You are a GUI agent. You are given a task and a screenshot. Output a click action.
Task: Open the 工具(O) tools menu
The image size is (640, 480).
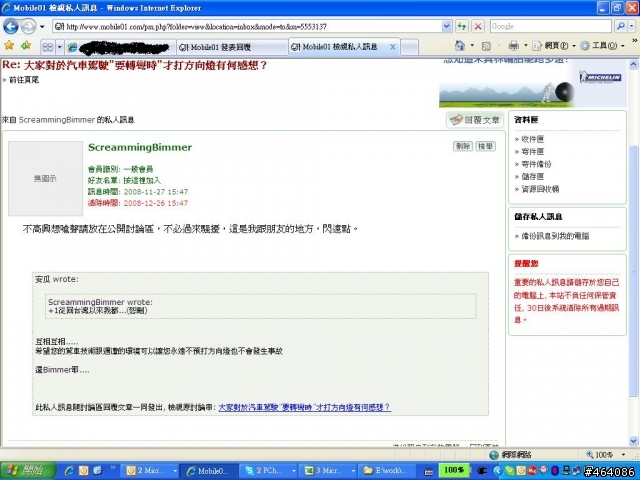[x=602, y=46]
